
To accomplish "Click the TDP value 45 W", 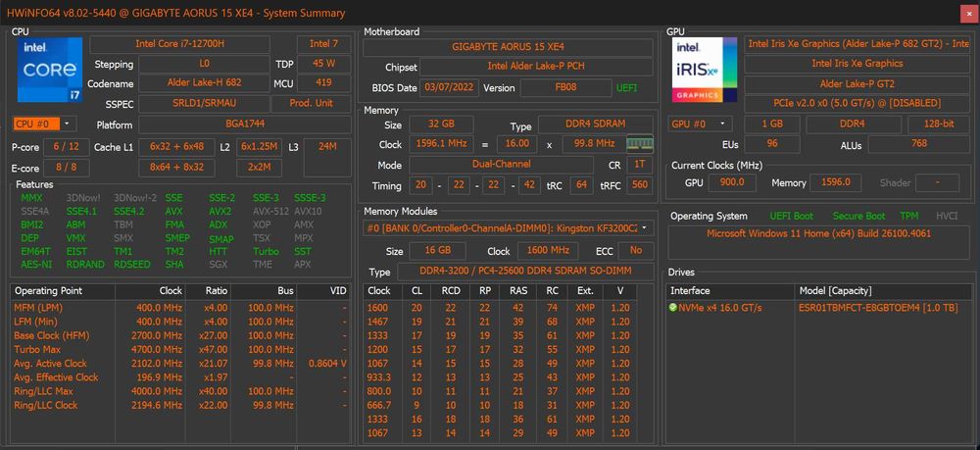I will pyautogui.click(x=323, y=64).
